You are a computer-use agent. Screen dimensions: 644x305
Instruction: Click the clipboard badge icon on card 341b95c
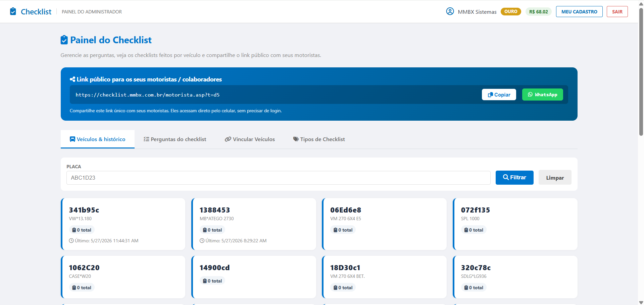point(74,230)
